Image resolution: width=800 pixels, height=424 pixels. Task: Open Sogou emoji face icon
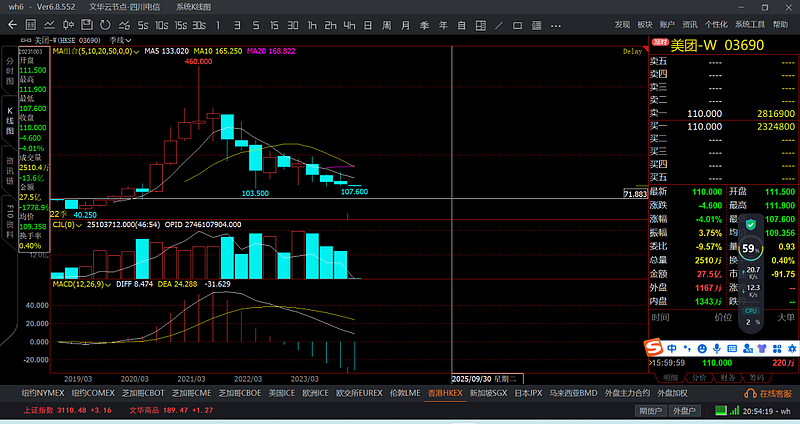tap(702, 348)
